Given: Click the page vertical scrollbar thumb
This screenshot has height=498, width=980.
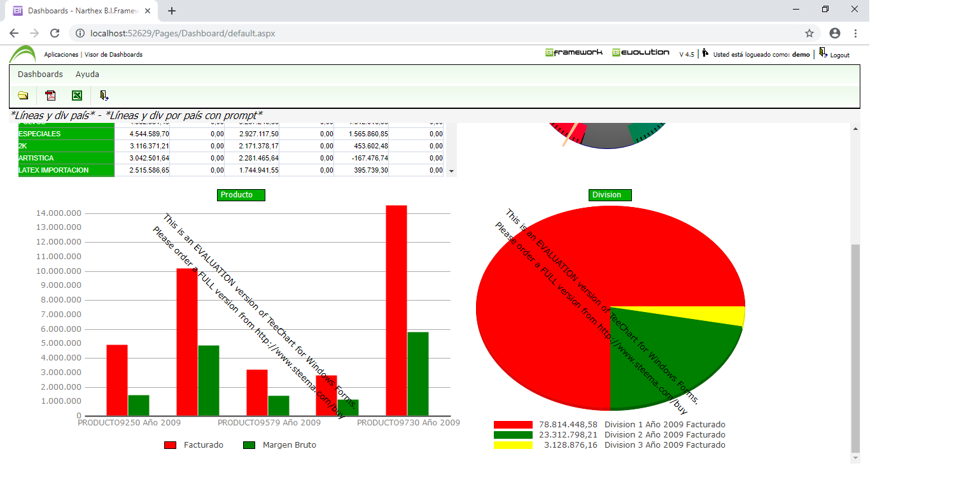Looking at the screenshot, I should coord(855,348).
